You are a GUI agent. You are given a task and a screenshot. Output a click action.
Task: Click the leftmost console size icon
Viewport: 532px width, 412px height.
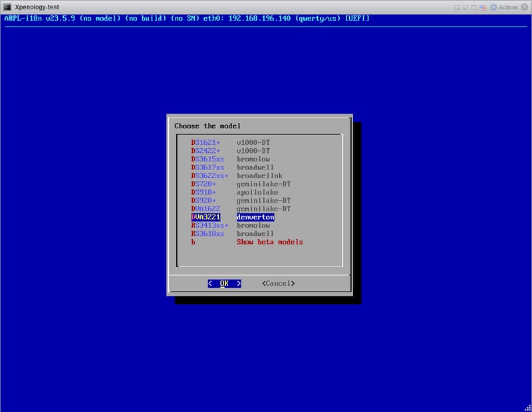coord(458,7)
